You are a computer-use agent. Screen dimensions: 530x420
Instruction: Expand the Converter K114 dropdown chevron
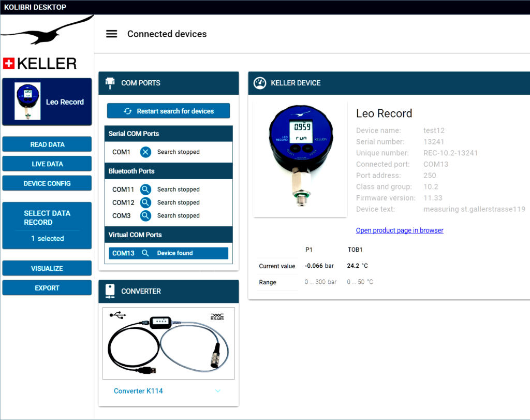[x=218, y=391]
